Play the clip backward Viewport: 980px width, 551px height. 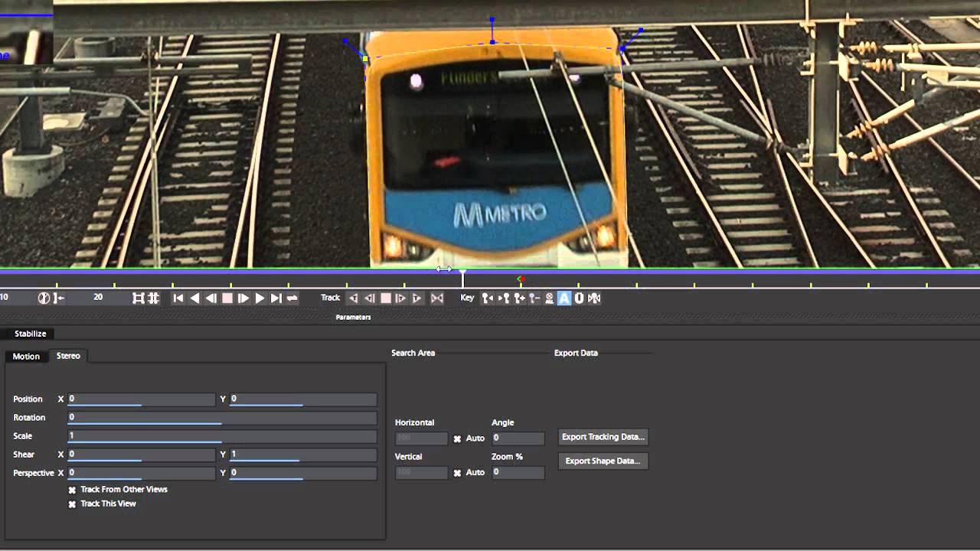pyautogui.click(x=194, y=298)
